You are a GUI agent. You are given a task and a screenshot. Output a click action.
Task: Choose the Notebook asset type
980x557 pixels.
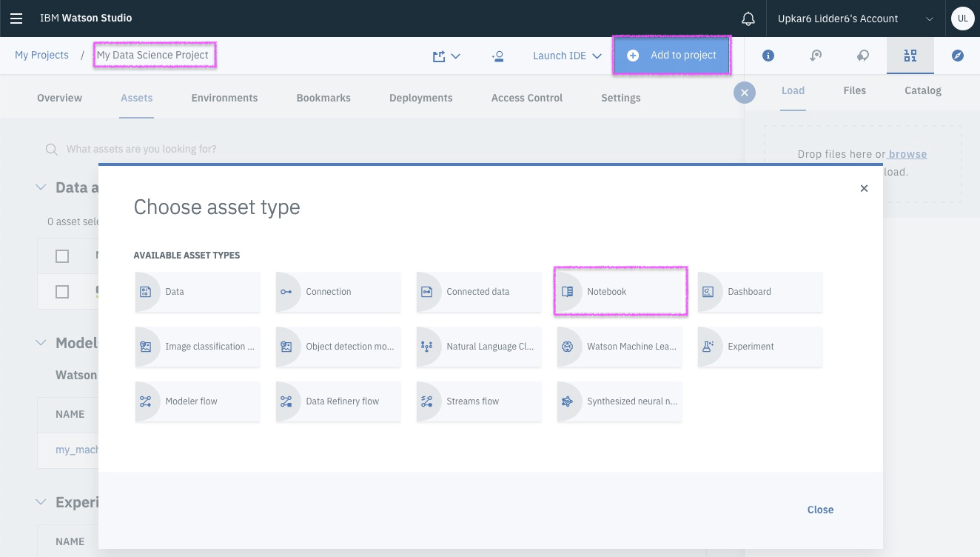(620, 292)
